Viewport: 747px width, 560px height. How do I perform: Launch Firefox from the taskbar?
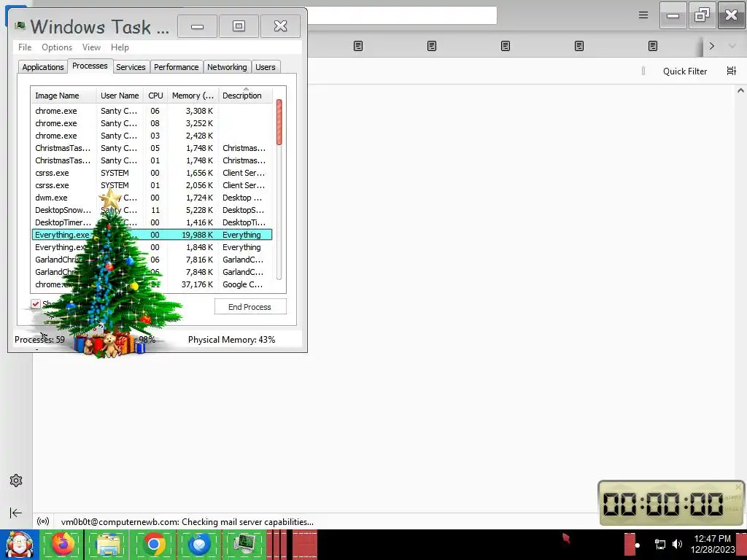[x=63, y=544]
